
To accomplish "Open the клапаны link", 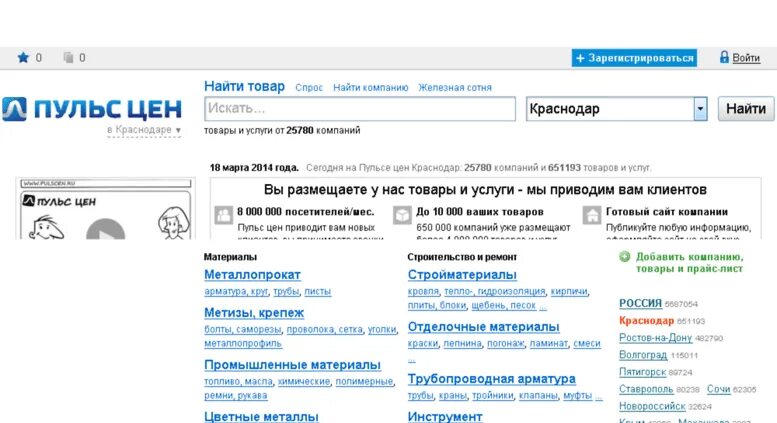I will pyautogui.click(x=539, y=395).
